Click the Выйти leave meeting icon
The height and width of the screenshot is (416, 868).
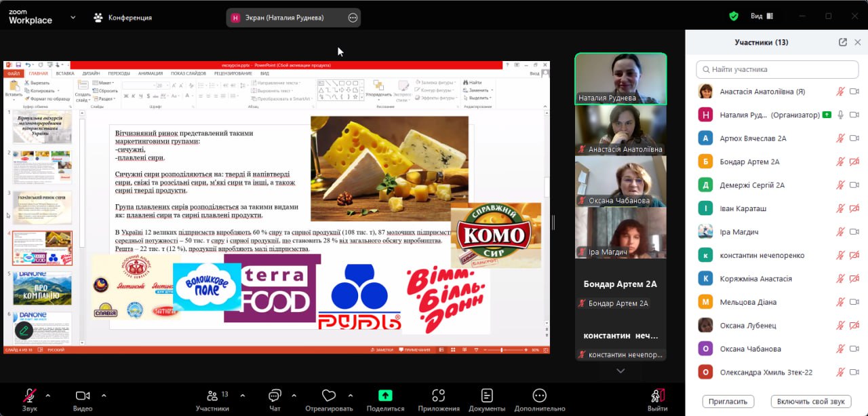pos(657,396)
